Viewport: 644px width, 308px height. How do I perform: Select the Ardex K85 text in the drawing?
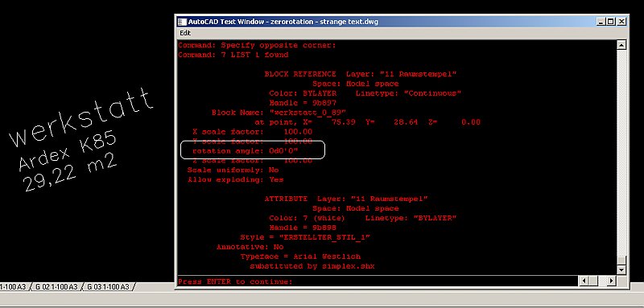click(68, 152)
